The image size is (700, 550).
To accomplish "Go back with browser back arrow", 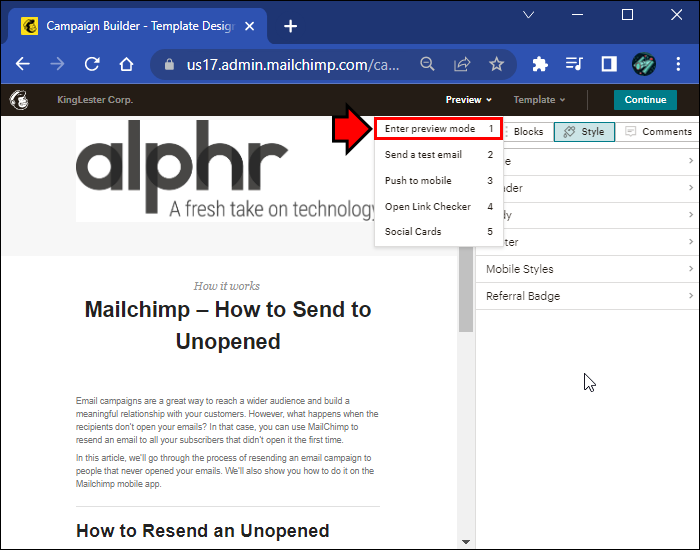I will point(23,64).
